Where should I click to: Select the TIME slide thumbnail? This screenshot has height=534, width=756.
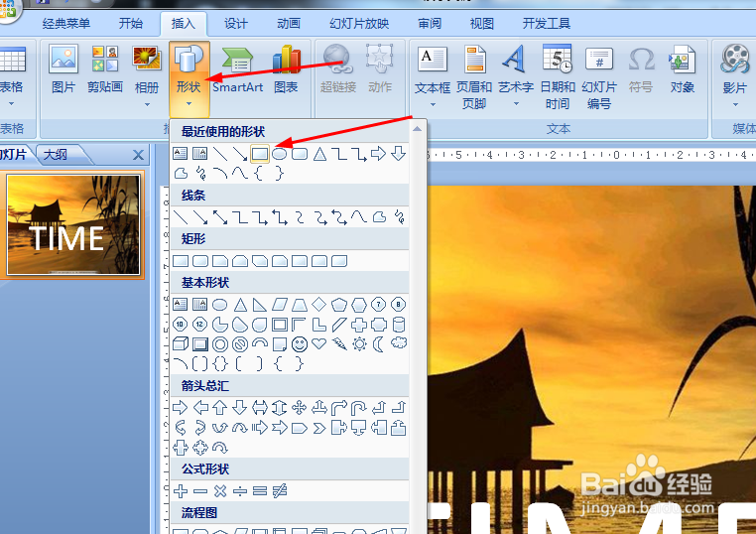pos(73,224)
